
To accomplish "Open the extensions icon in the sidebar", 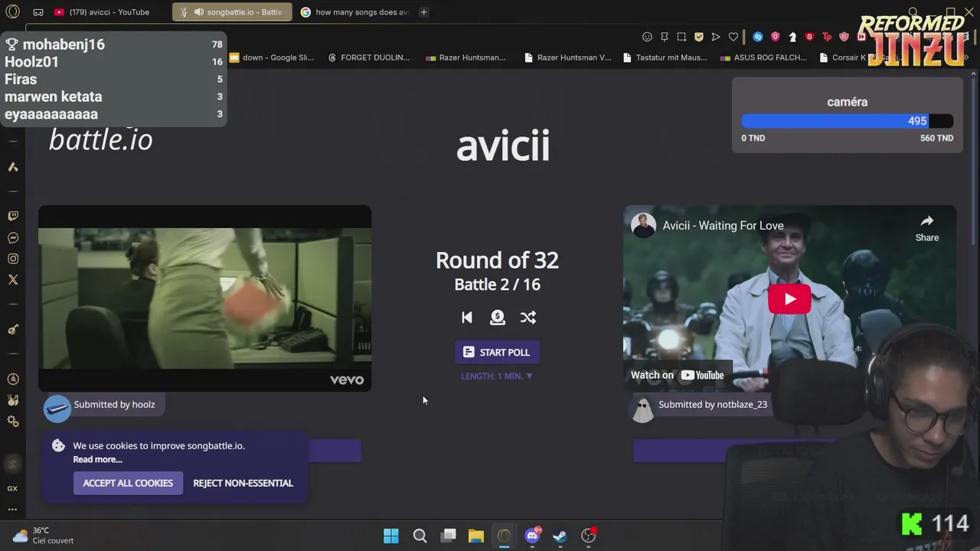I will [x=12, y=400].
